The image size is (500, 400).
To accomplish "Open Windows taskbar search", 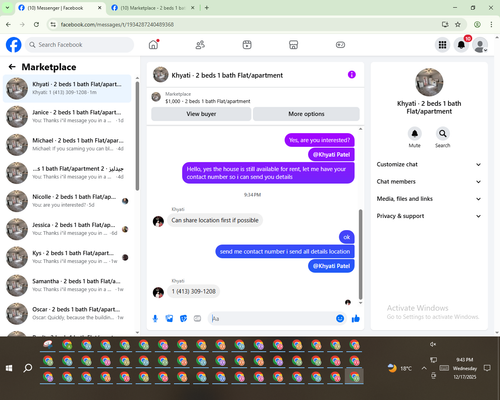I will click(x=28, y=368).
